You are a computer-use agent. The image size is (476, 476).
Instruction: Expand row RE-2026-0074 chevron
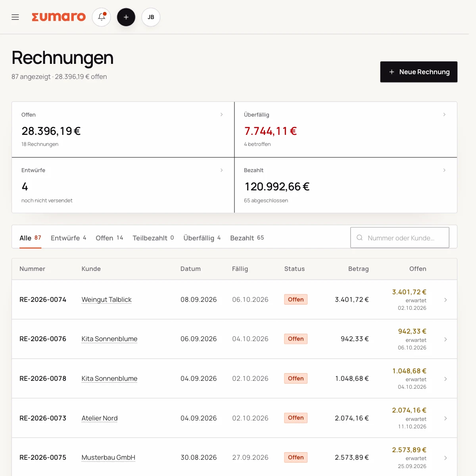[445, 300]
